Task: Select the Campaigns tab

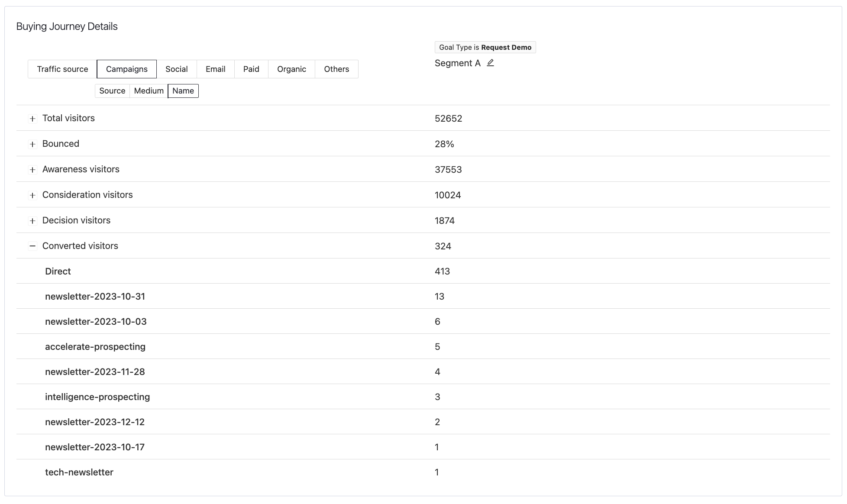Action: pyautogui.click(x=126, y=69)
